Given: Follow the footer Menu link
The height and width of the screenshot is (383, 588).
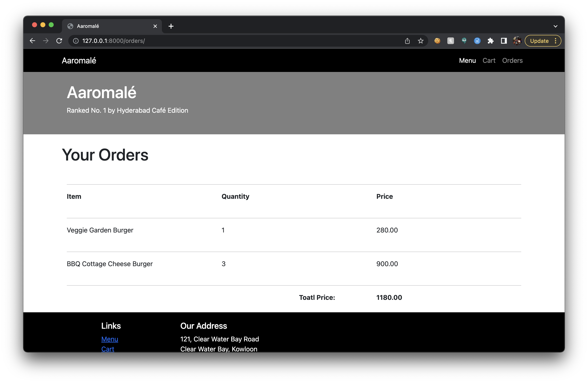Looking at the screenshot, I should pos(110,339).
